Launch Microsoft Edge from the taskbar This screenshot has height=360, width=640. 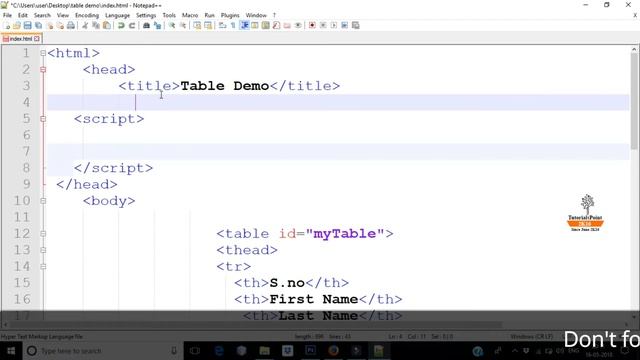[x=219, y=351]
